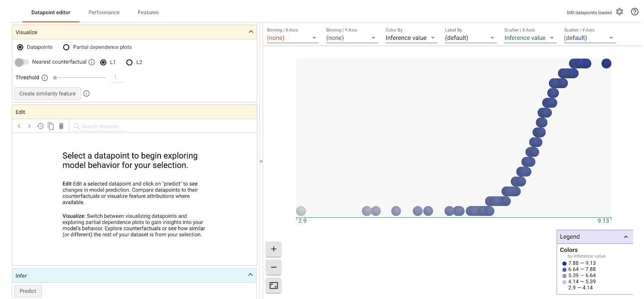Zoom in with the plus button

[x=274, y=249]
